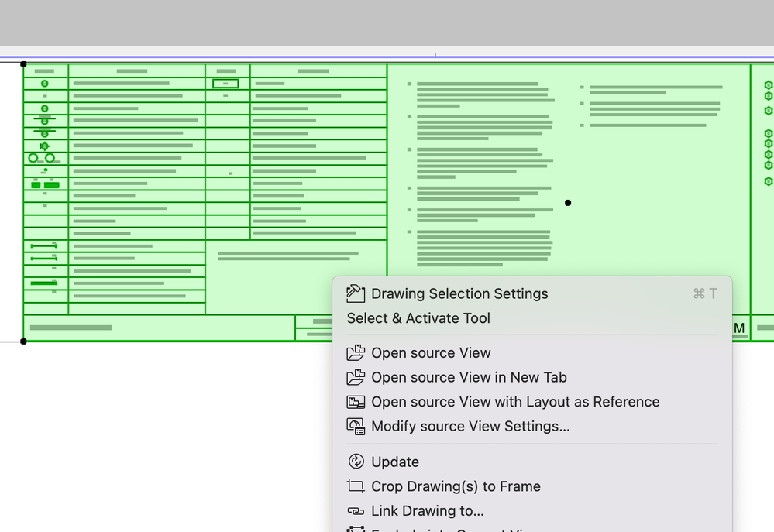Choose Link Drawing to...
This screenshot has width=774, height=532.
click(x=428, y=510)
